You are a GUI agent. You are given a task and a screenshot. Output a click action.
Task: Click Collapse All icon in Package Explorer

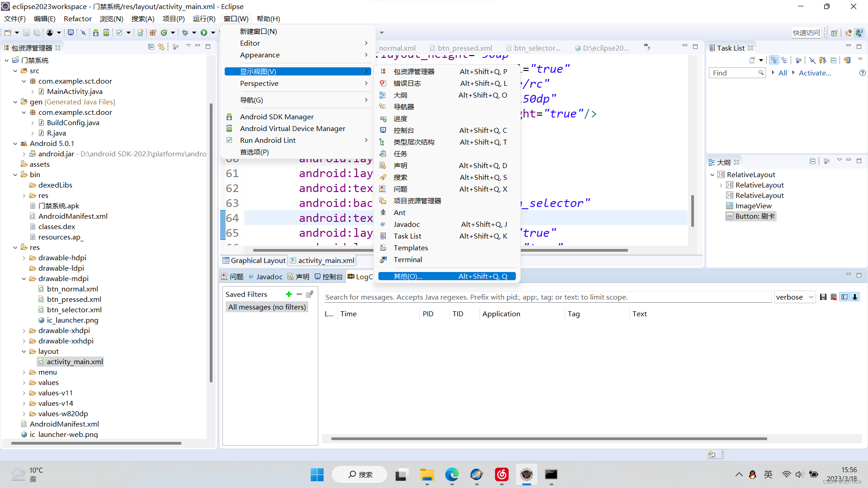point(151,47)
